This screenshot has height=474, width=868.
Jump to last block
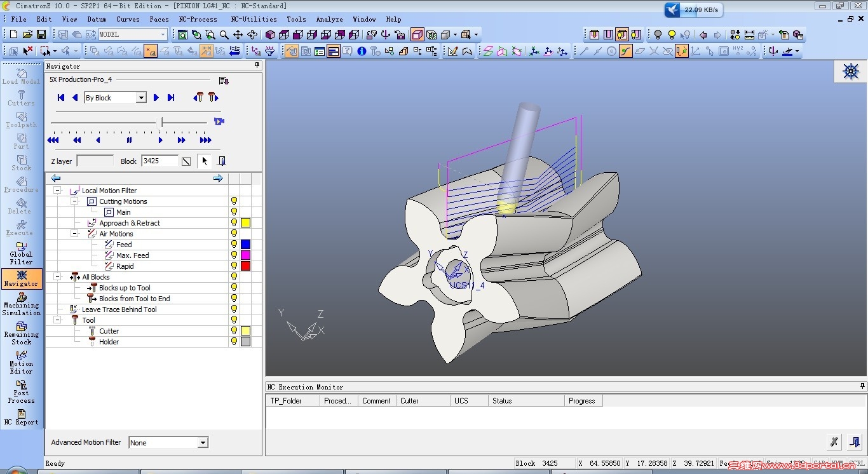[171, 97]
